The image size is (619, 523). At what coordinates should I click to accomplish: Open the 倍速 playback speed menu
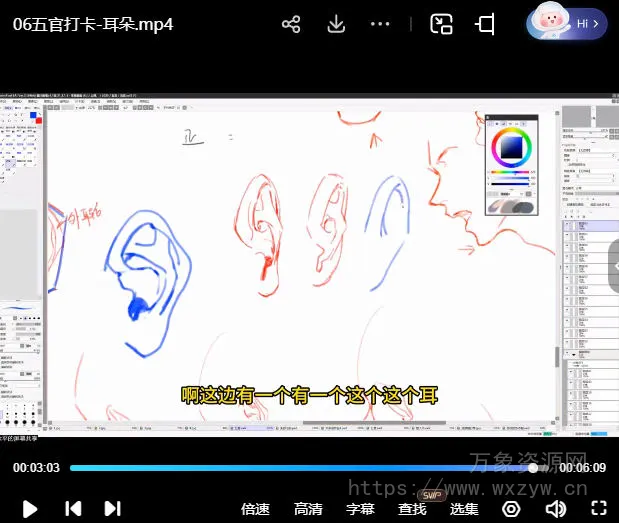tap(255, 509)
